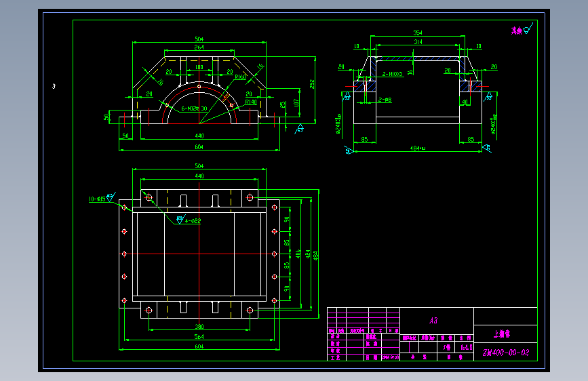Click the 40 dimension in the section view
The image size is (588, 381).
(465, 102)
